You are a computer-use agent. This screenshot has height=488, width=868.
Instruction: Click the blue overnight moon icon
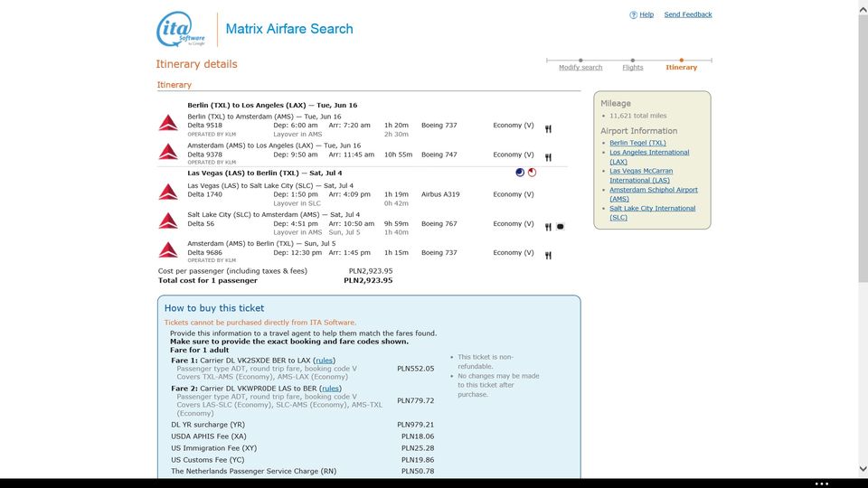pyautogui.click(x=520, y=173)
